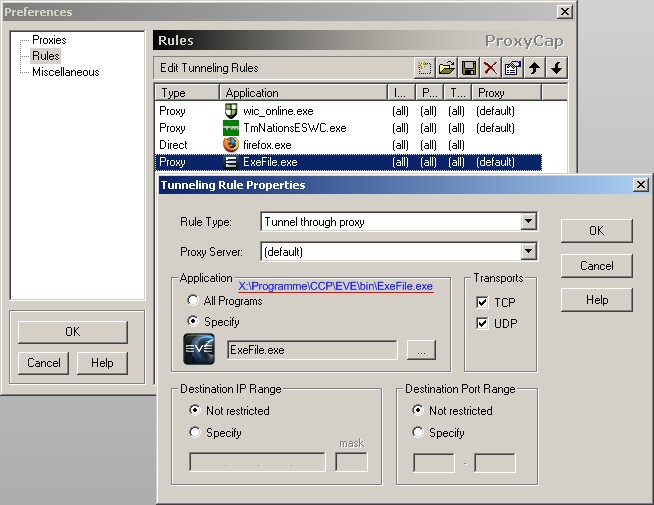
Task: Click the ExeFile.exe application input field
Action: pos(312,350)
